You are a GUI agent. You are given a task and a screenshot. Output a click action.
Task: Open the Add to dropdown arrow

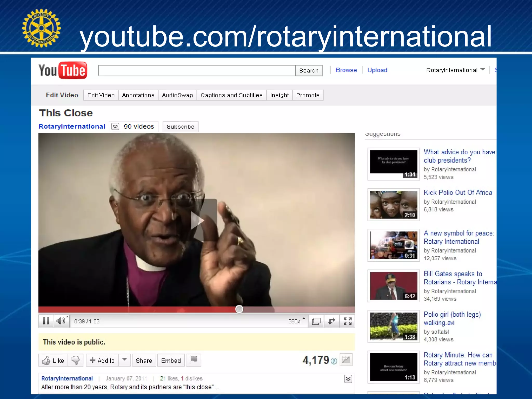[124, 360]
